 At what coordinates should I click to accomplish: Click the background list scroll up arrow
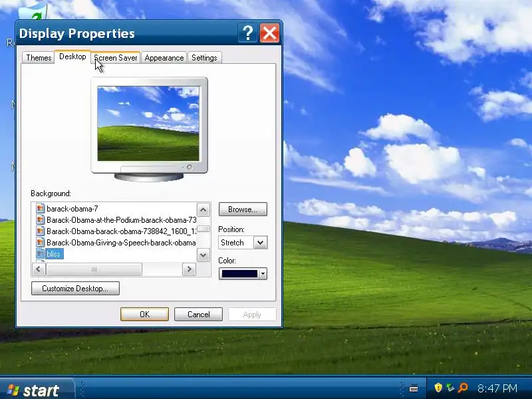coord(203,209)
